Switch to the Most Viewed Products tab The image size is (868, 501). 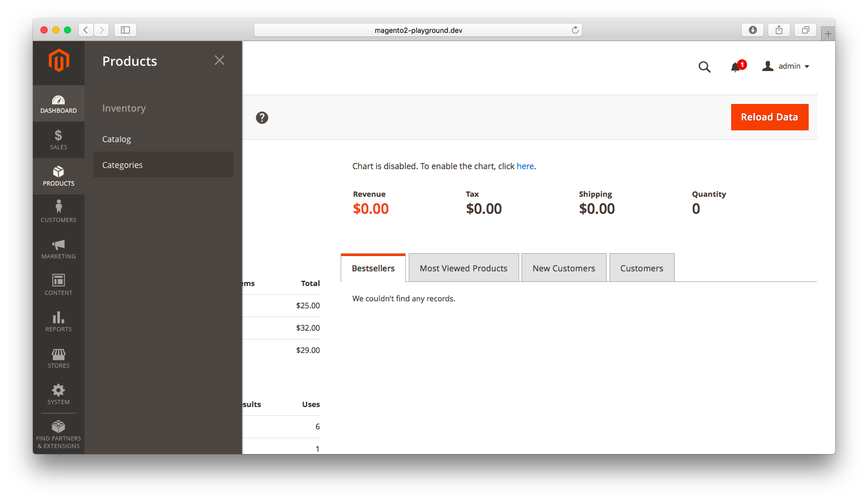pos(463,267)
